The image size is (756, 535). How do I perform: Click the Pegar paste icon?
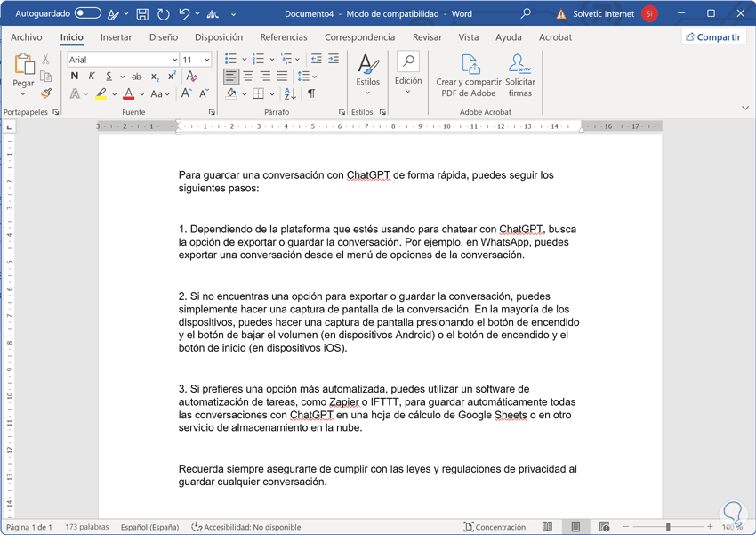tap(24, 65)
